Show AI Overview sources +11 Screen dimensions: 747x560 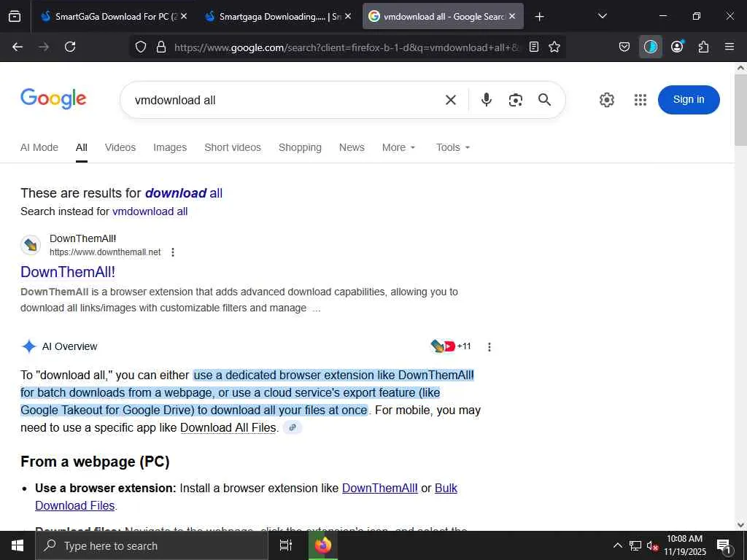tap(451, 346)
